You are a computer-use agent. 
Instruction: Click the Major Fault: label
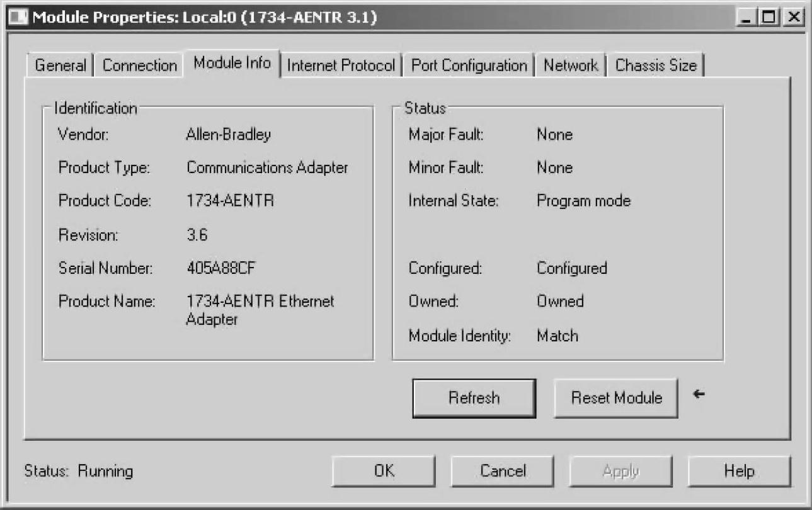pos(446,135)
